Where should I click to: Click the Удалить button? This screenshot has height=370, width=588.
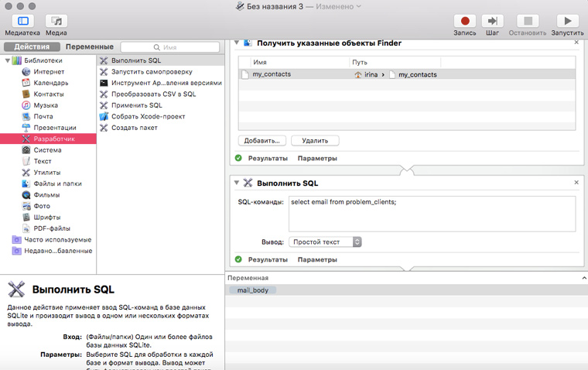point(315,141)
